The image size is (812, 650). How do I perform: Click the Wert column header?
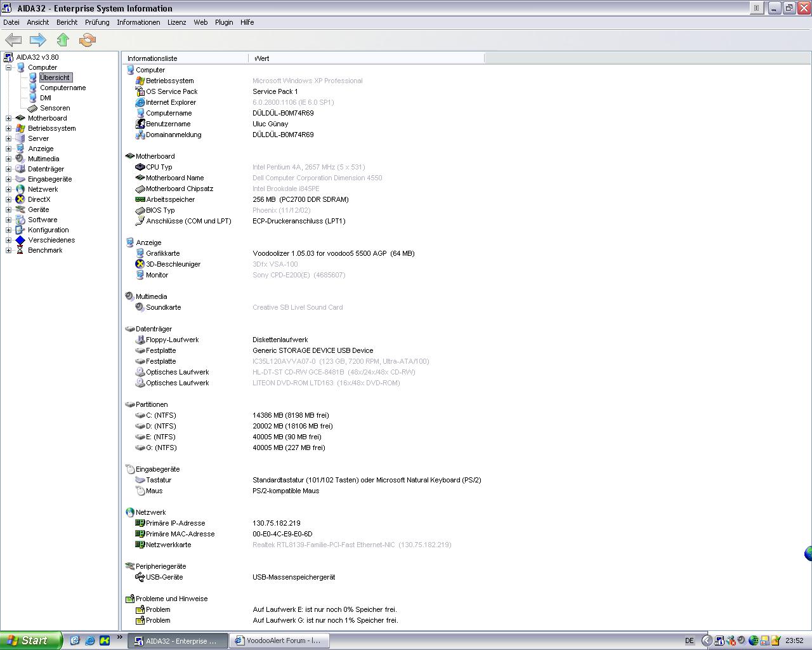tap(367, 58)
